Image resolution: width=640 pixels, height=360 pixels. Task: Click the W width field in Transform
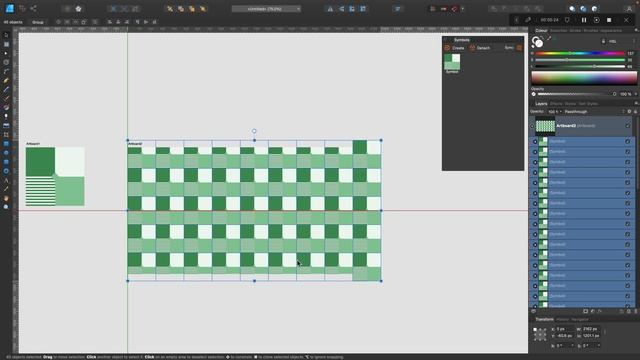click(x=590, y=329)
